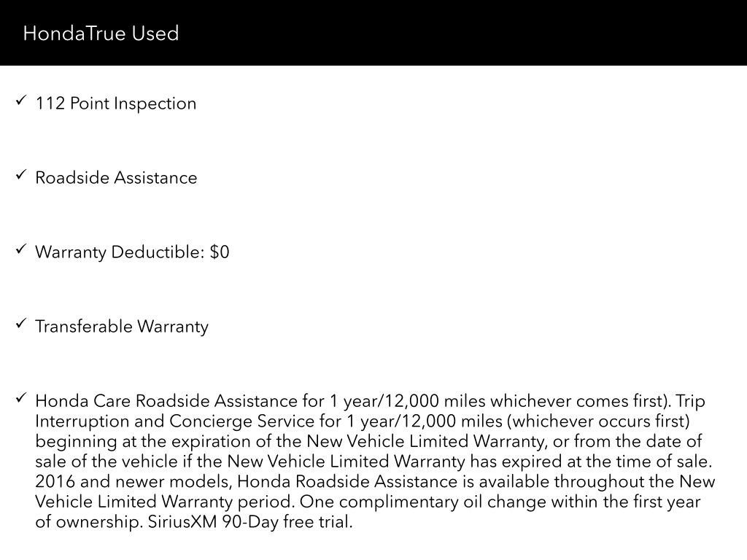The width and height of the screenshot is (747, 560).
Task: Click the 'of ownership' text
Action: (x=88, y=522)
